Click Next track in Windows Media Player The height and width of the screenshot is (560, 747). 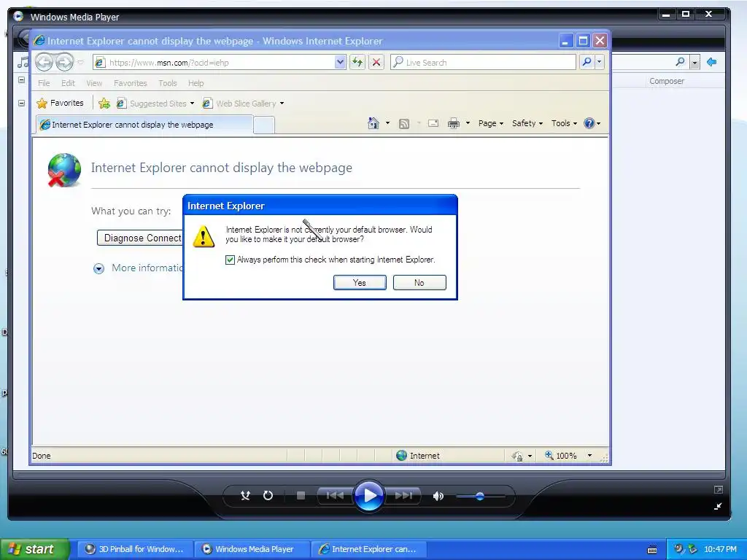(x=403, y=496)
